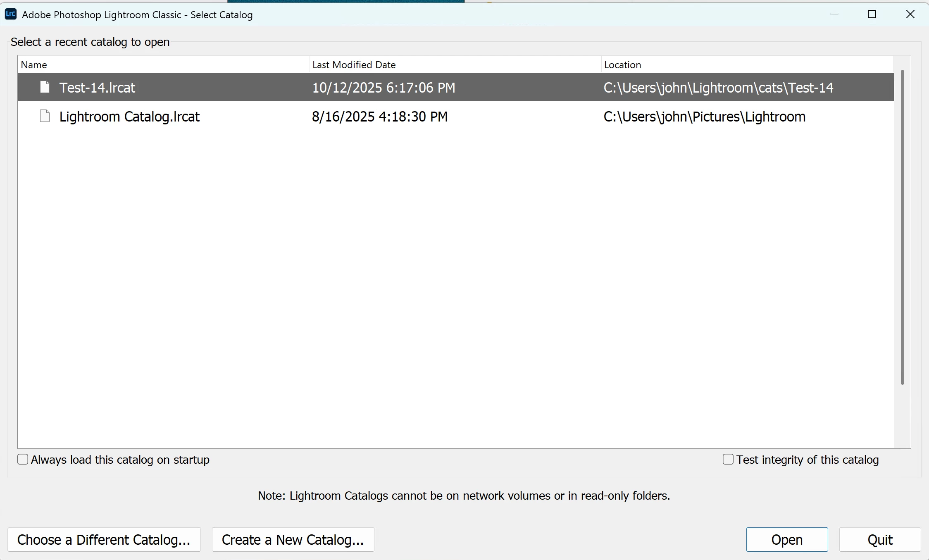Click the Lrc app icon in title bar
The image size is (929, 560).
coord(10,14)
